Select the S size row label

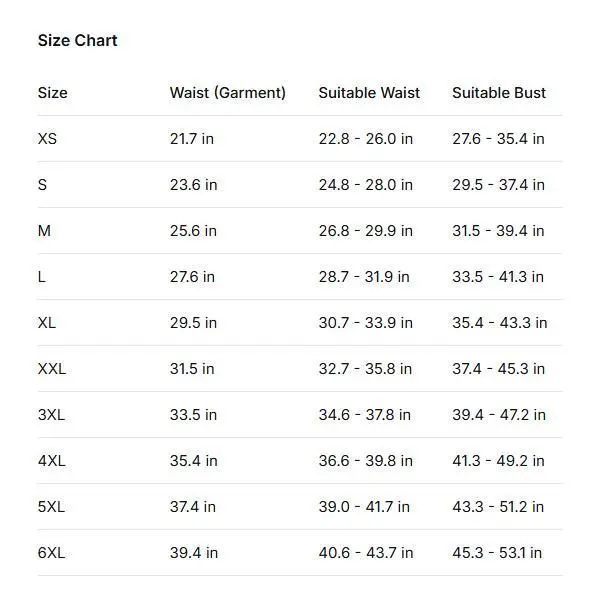point(43,185)
